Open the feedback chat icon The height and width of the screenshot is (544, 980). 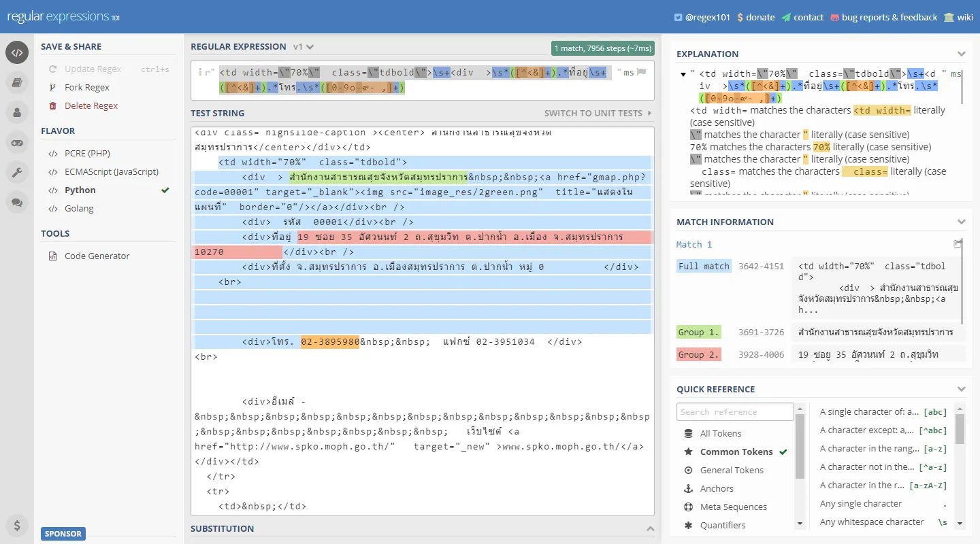pyautogui.click(x=16, y=201)
